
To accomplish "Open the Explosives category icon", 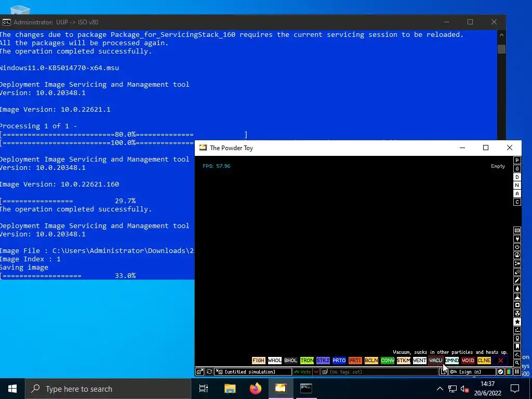I will (517, 272).
